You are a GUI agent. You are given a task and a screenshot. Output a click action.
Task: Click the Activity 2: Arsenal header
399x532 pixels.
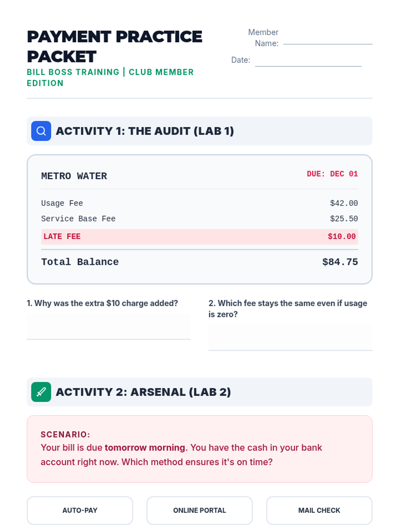coord(143,392)
